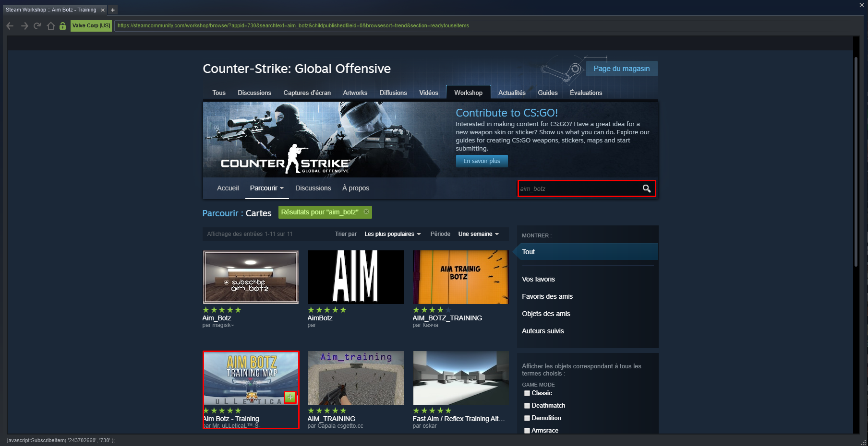Run the search using the magnifier icon
Screen dimensions: 868x446
click(647, 188)
